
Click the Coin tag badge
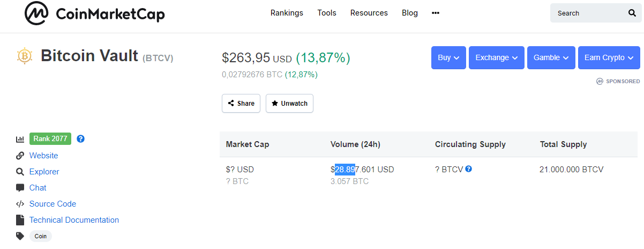pos(41,236)
